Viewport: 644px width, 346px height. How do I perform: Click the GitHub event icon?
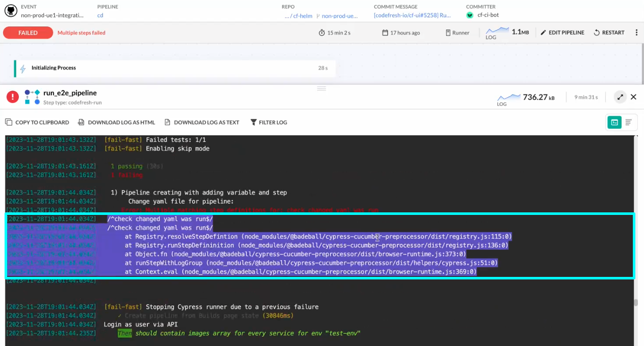11,11
